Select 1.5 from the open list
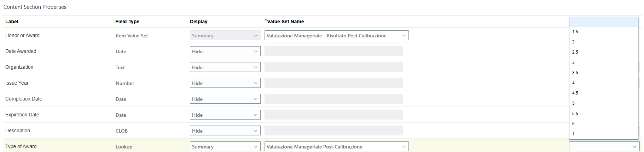The width and height of the screenshot is (644, 152). click(603, 32)
